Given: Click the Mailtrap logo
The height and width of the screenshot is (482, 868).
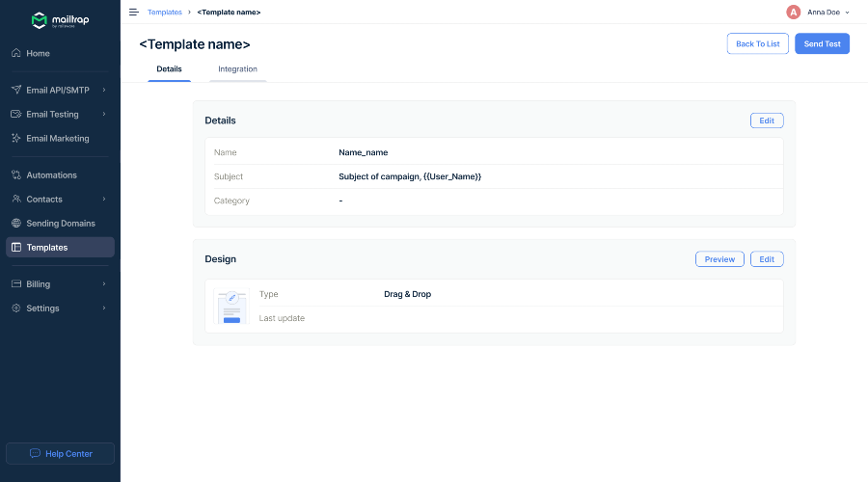Looking at the screenshot, I should point(60,20).
